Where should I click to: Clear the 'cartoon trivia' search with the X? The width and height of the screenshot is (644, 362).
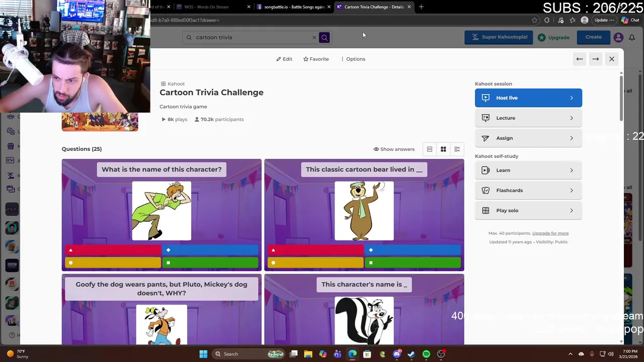point(314,37)
